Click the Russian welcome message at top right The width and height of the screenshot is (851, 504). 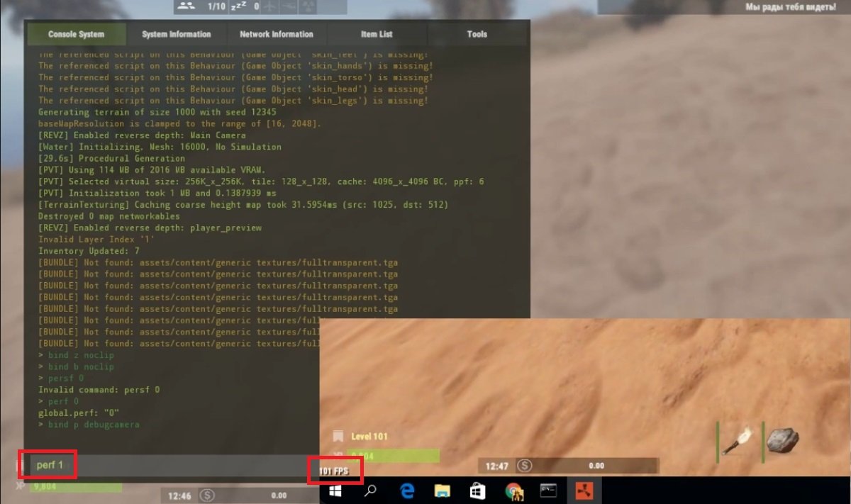791,6
